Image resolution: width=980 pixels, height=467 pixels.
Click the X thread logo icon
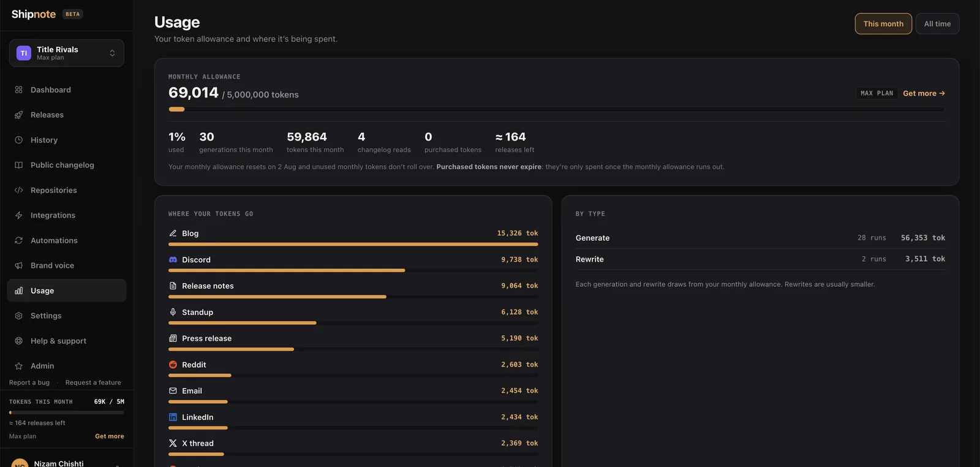click(173, 443)
